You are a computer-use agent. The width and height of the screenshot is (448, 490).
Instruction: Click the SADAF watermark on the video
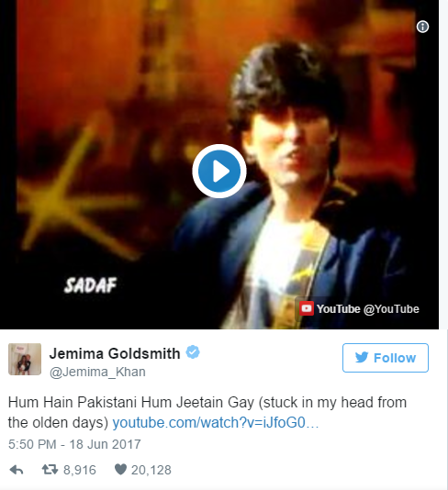click(90, 285)
